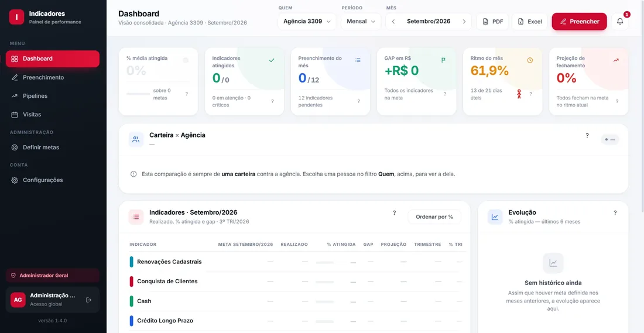
Task: Click list icon on Preenchimento do mês card
Action: (x=358, y=60)
